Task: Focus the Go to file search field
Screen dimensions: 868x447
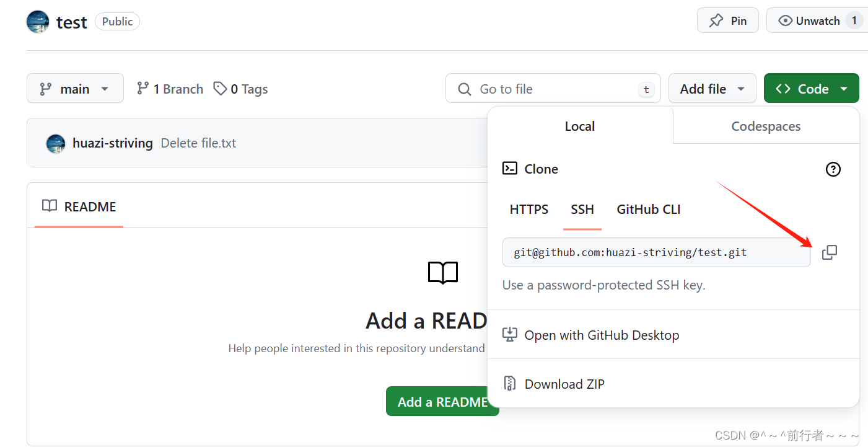Action: [x=553, y=89]
